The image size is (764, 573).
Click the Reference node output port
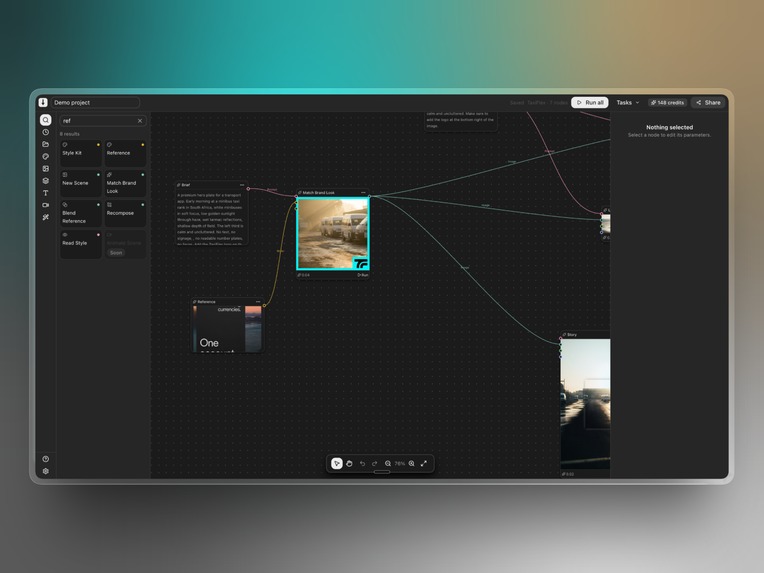(265, 306)
